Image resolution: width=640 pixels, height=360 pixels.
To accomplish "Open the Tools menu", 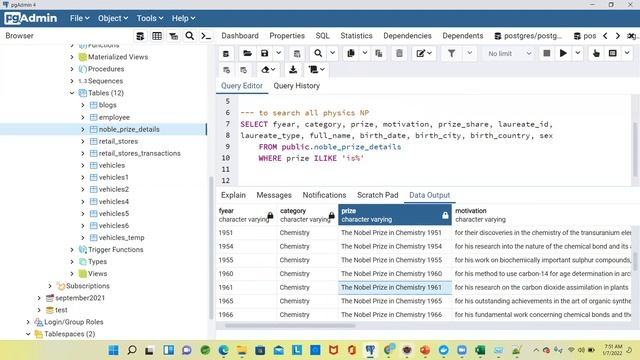I will pos(150,18).
